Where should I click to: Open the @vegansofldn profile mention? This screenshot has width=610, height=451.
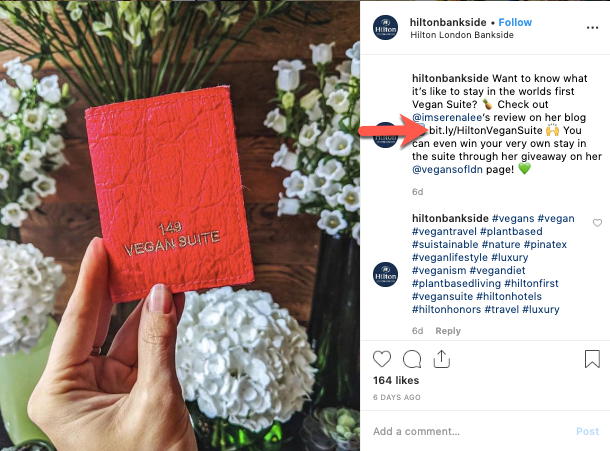pyautogui.click(x=447, y=169)
